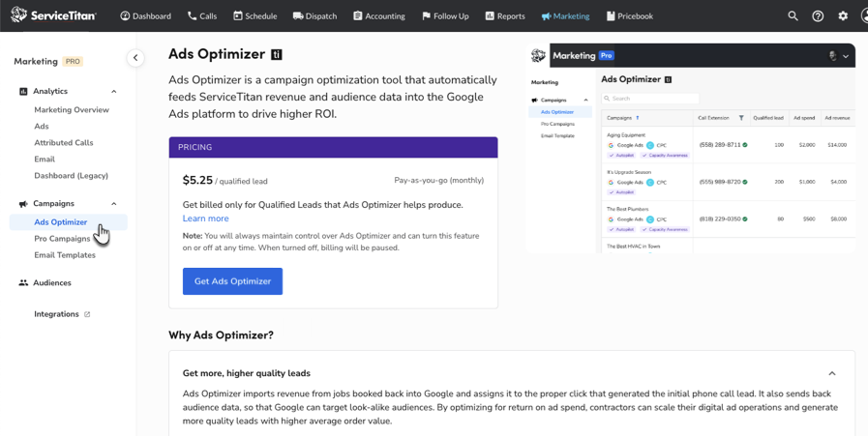Click the Ads Optimizer preview screenshot thumbnail
The width and height of the screenshot is (868, 436).
[x=691, y=148]
